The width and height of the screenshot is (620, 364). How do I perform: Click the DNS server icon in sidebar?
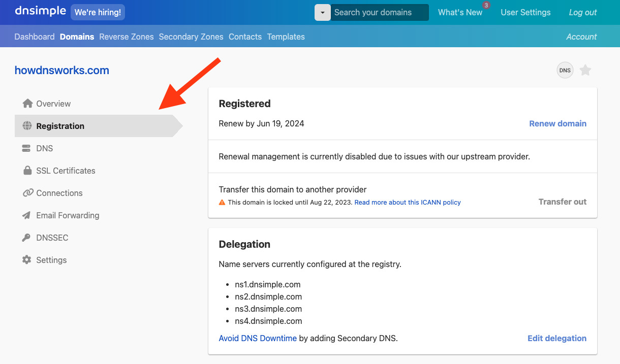tap(26, 148)
